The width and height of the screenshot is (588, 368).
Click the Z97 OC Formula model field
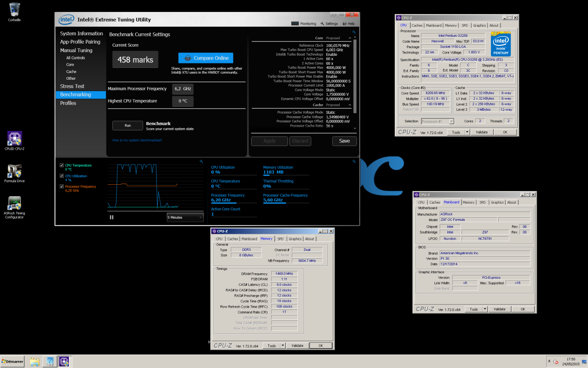coord(469,220)
